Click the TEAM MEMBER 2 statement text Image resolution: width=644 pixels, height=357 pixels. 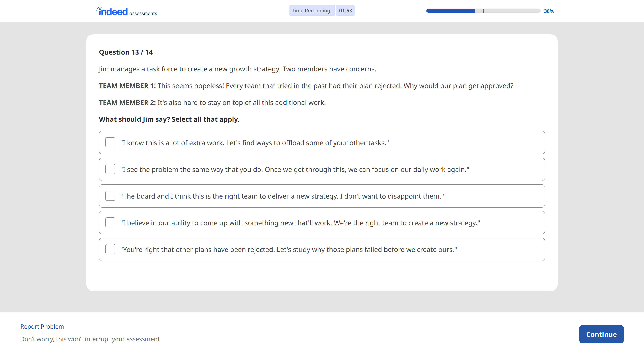click(212, 103)
